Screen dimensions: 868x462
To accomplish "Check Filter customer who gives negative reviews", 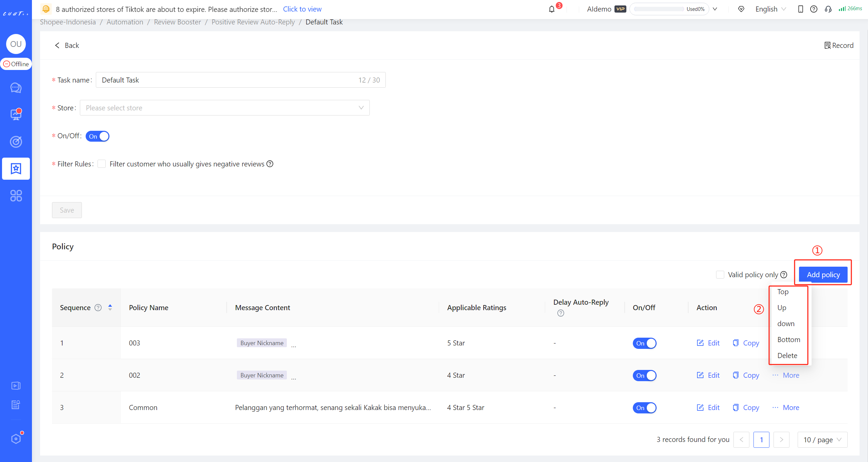I will click(102, 164).
